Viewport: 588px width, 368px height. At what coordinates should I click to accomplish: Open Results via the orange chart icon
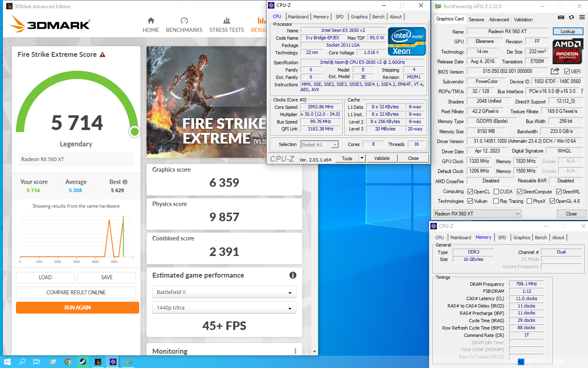261,20
